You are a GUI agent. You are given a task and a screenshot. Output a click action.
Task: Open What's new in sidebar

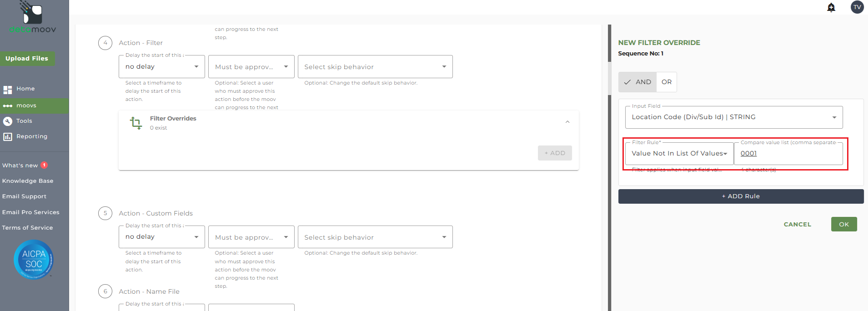pyautogui.click(x=20, y=166)
